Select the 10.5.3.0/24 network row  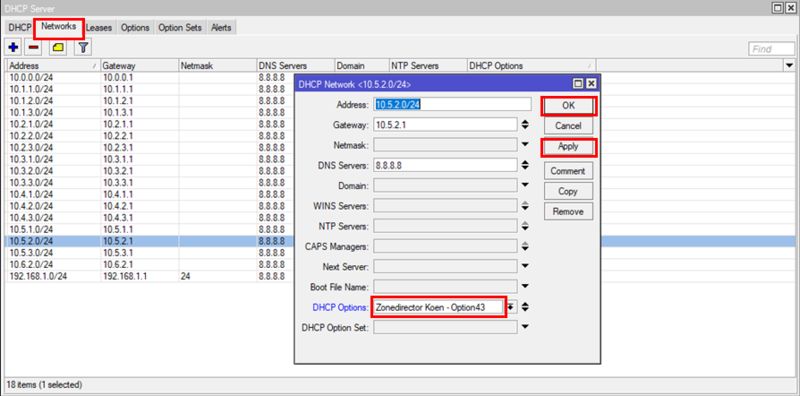[x=149, y=253]
